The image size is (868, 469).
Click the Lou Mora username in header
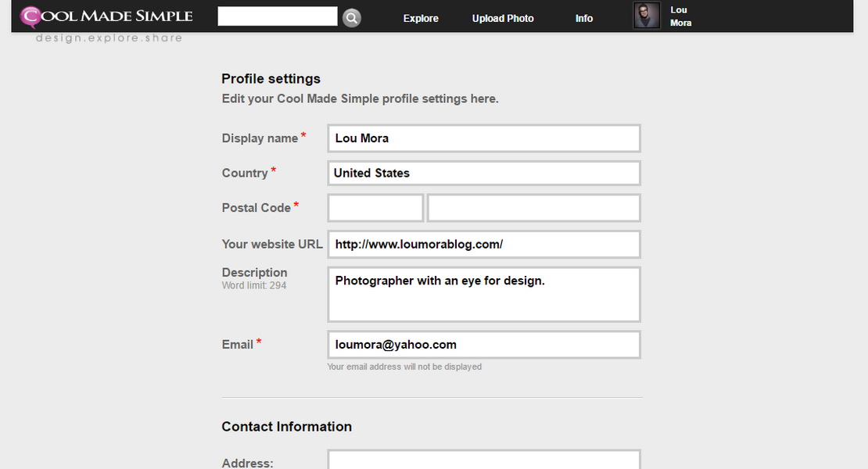coord(680,16)
